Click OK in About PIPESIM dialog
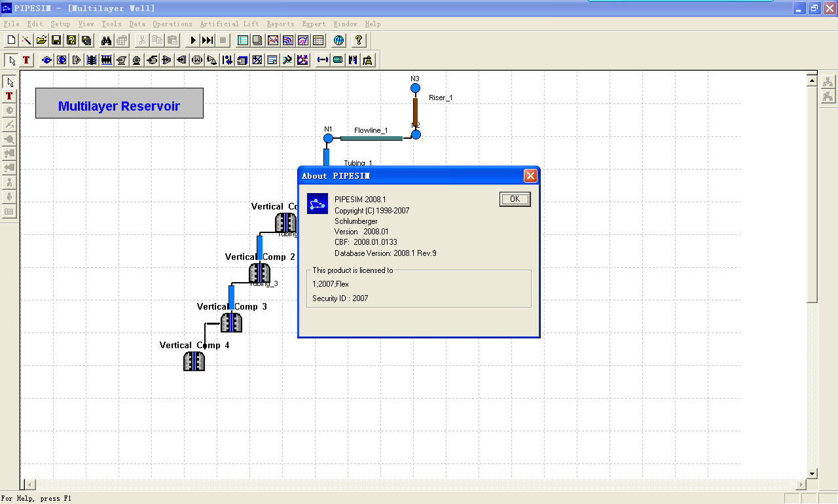Screen dimensions: 838x504 point(515,199)
